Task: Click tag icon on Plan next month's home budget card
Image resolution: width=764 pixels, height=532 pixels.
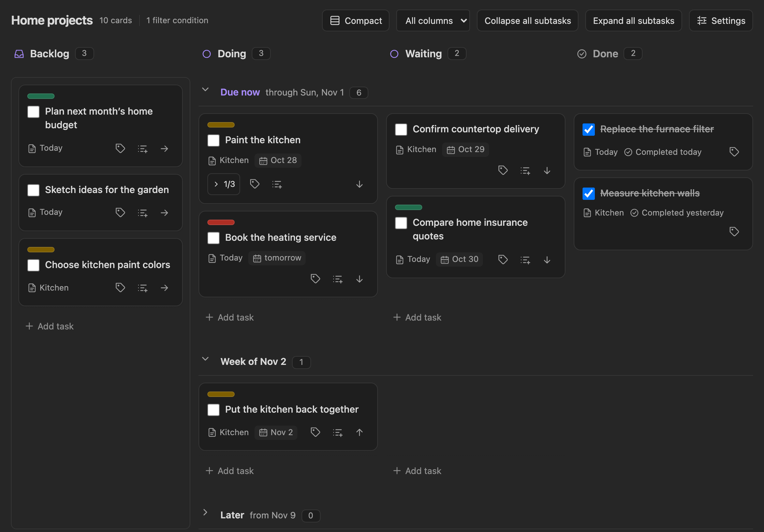Action: pos(120,148)
